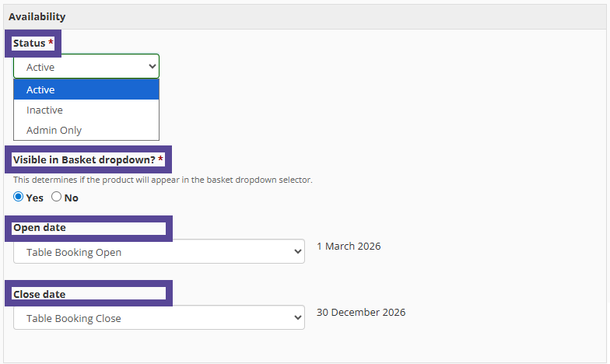Click the Close date field label
Screen dimensions: 610x364
click(40, 294)
